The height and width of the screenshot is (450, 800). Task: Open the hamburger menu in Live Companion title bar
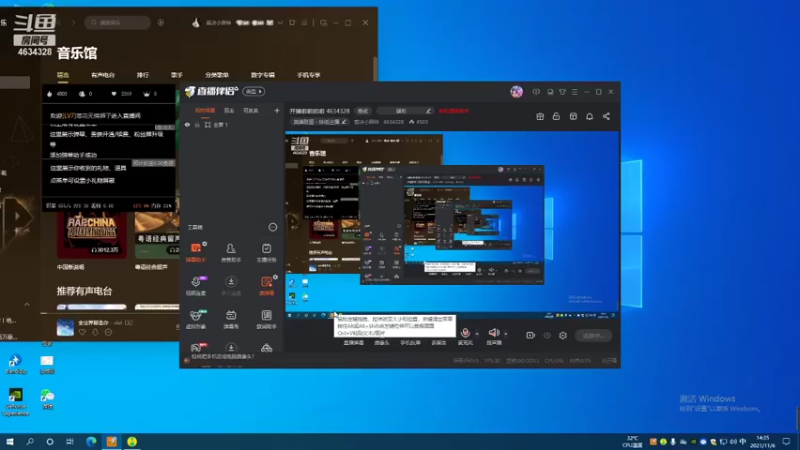click(x=574, y=92)
